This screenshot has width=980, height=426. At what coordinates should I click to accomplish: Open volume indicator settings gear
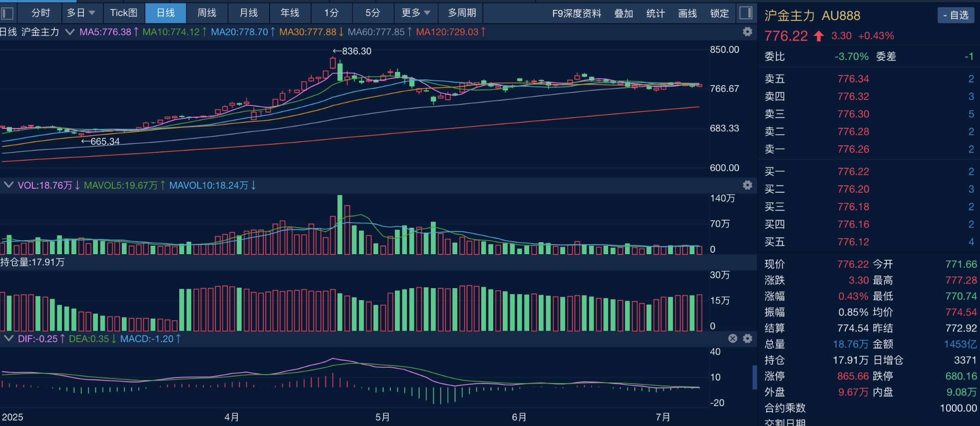pos(747,185)
